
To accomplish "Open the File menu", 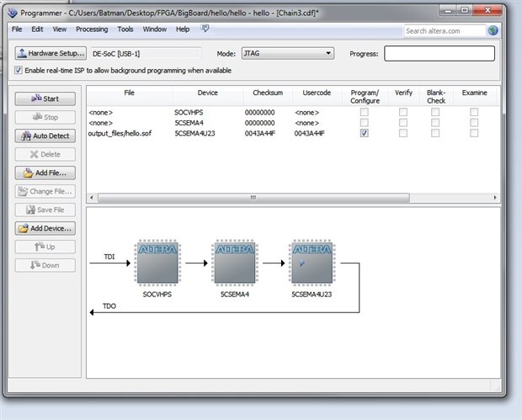I will (17, 29).
